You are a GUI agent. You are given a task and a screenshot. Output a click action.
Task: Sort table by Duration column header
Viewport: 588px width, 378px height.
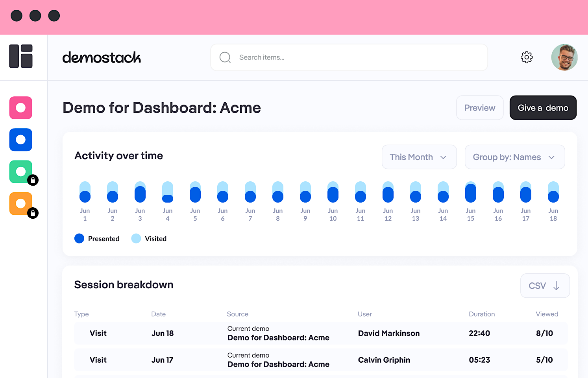482,314
